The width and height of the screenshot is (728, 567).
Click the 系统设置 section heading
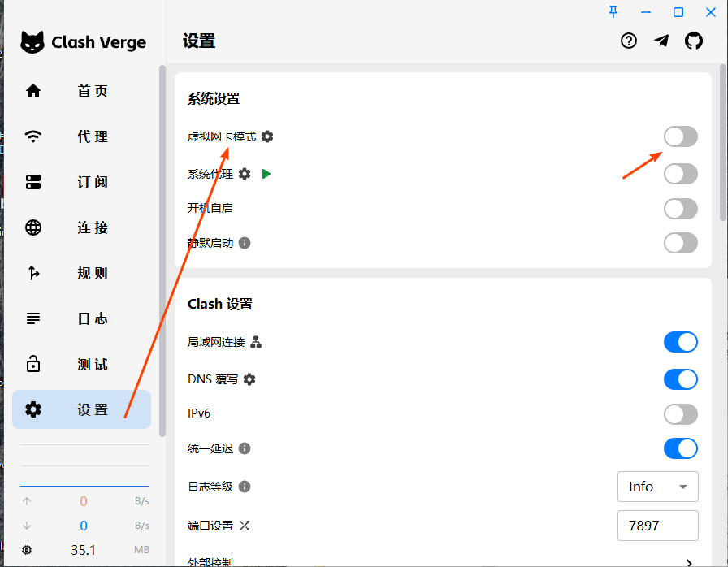(x=214, y=98)
